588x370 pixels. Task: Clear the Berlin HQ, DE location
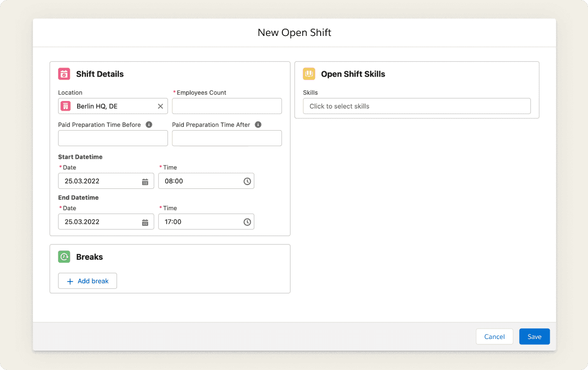(160, 106)
